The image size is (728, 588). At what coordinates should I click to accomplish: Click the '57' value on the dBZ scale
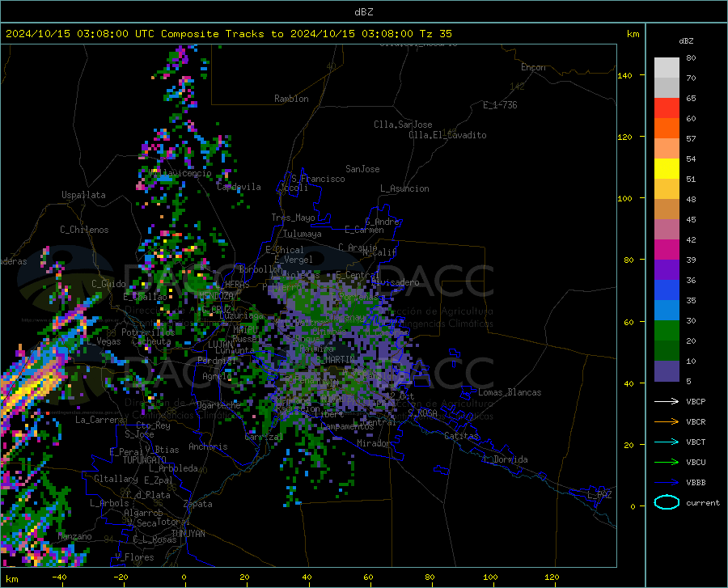tap(691, 139)
